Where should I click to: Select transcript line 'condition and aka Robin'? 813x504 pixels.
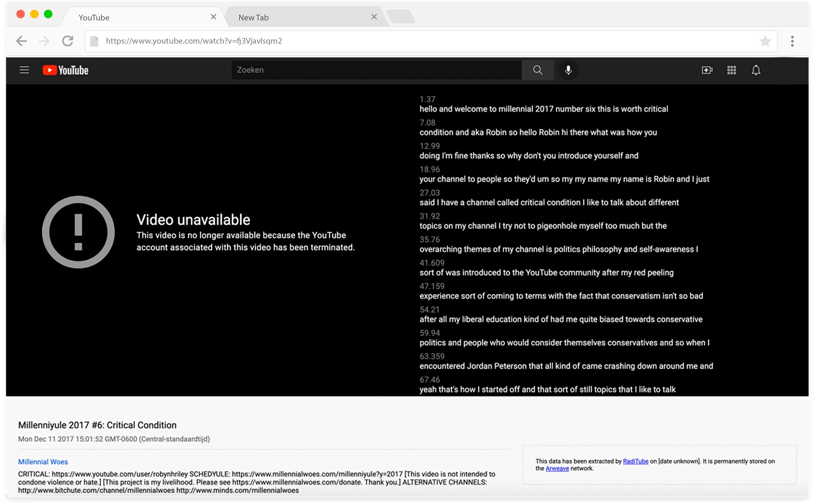tap(538, 132)
